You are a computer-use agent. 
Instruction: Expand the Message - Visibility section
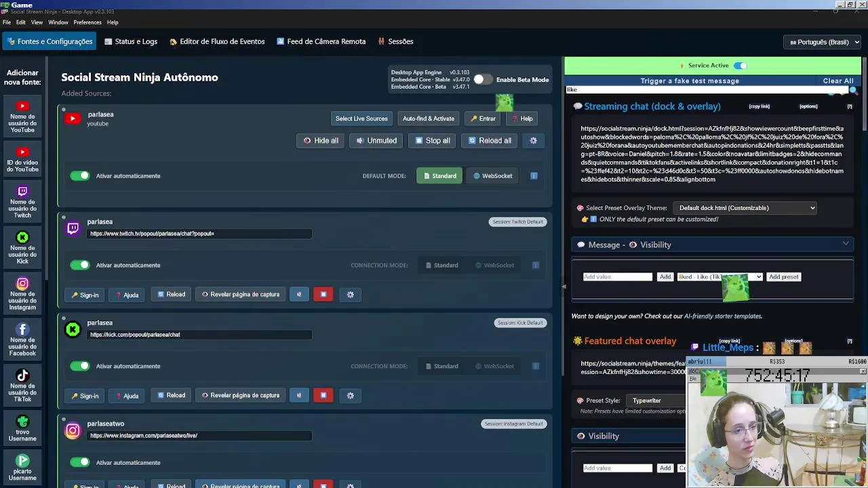pyautogui.click(x=712, y=245)
